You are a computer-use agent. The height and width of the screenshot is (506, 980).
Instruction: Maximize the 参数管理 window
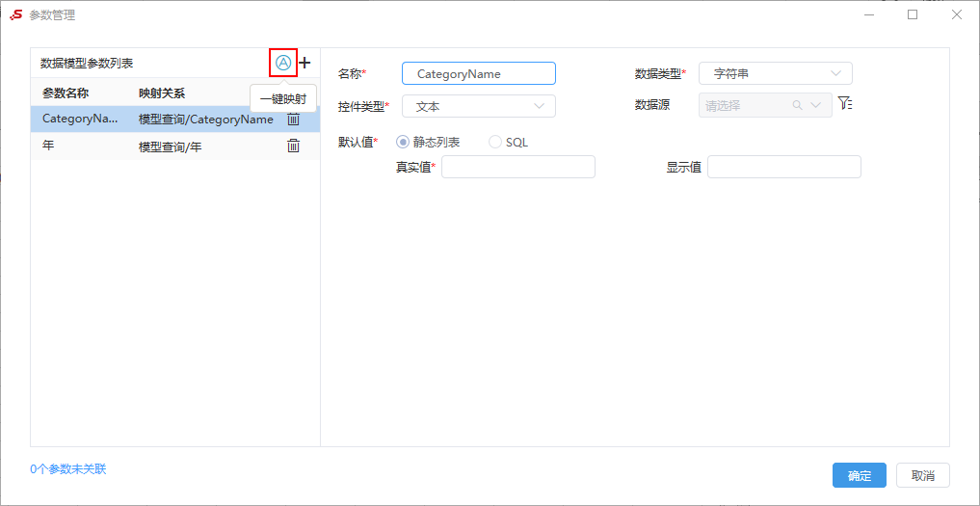[x=913, y=15]
